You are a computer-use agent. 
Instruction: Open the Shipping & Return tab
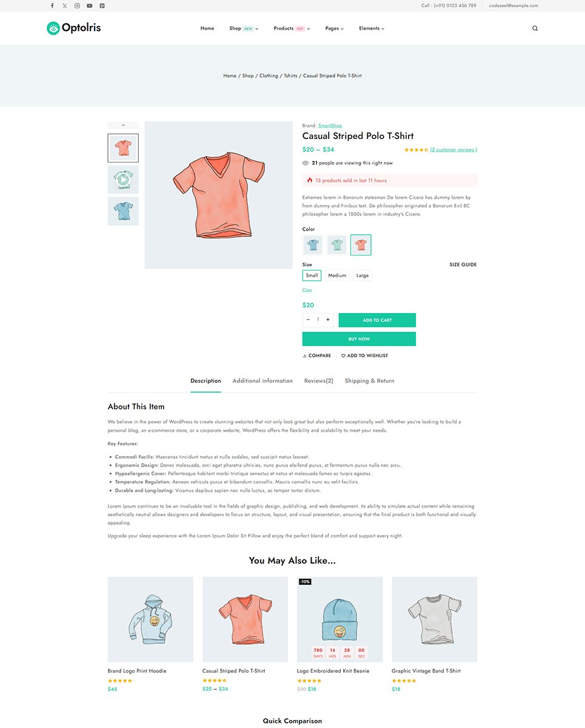tap(370, 381)
